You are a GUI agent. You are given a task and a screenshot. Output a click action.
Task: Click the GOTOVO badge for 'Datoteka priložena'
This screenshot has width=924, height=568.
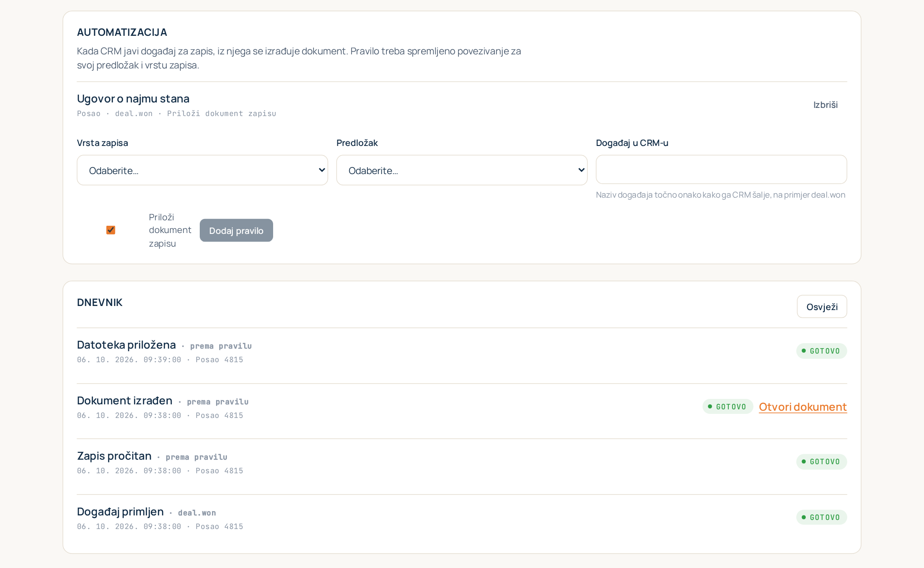point(822,351)
